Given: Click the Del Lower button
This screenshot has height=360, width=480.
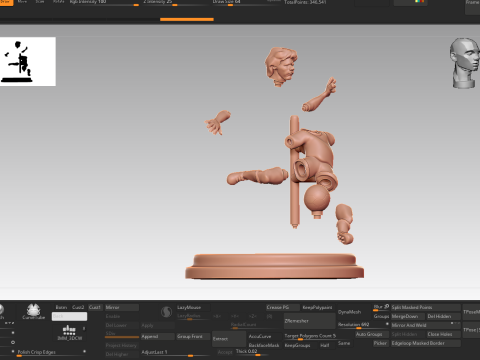Looking at the screenshot, I should point(122,325).
